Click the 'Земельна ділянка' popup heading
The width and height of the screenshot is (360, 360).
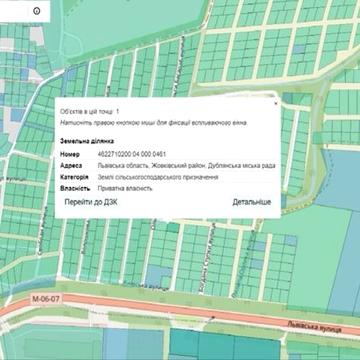coord(87,141)
